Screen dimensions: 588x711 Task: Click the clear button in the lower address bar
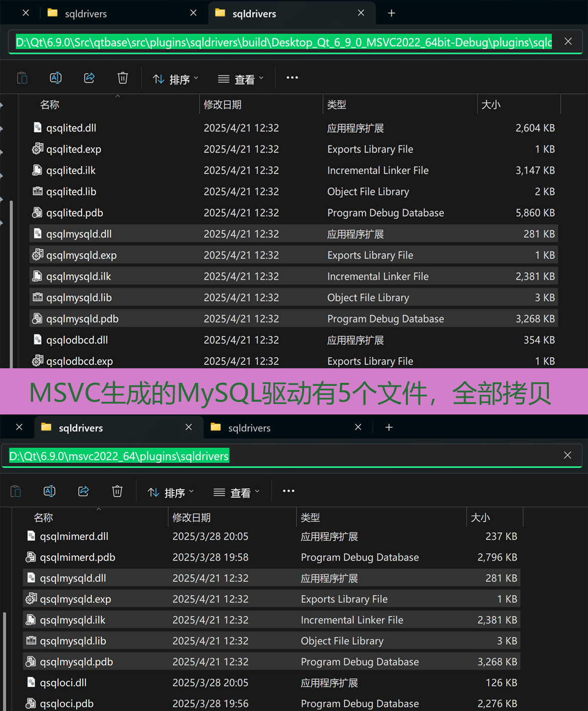tap(567, 456)
